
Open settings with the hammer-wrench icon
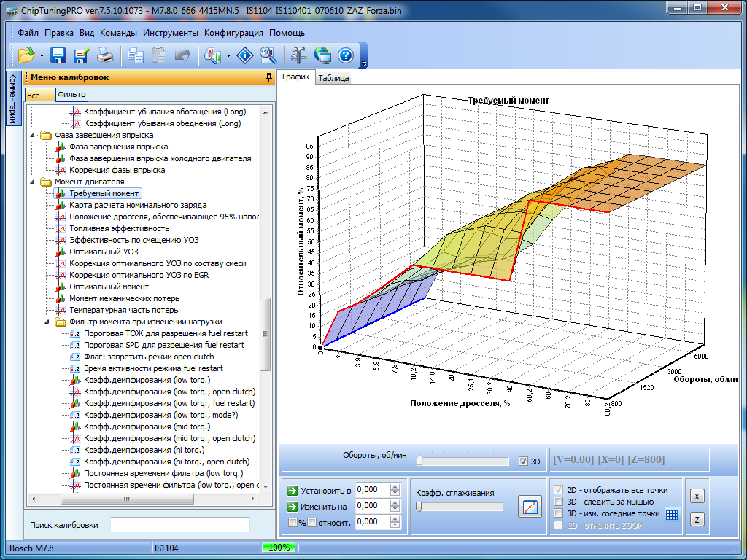coord(298,55)
